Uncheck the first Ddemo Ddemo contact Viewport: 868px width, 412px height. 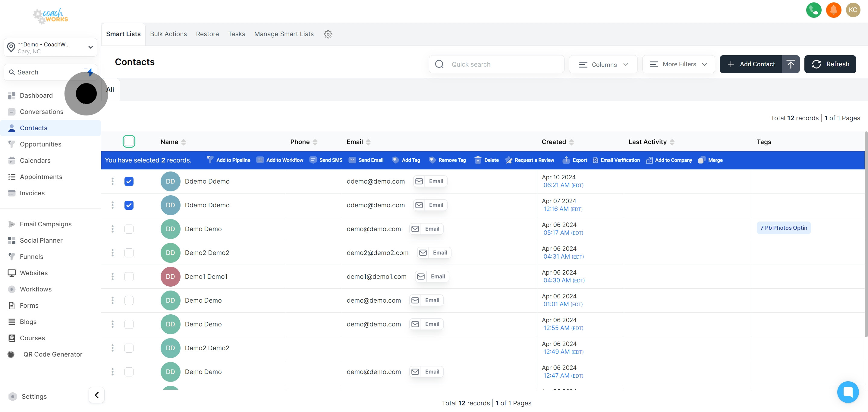129,181
